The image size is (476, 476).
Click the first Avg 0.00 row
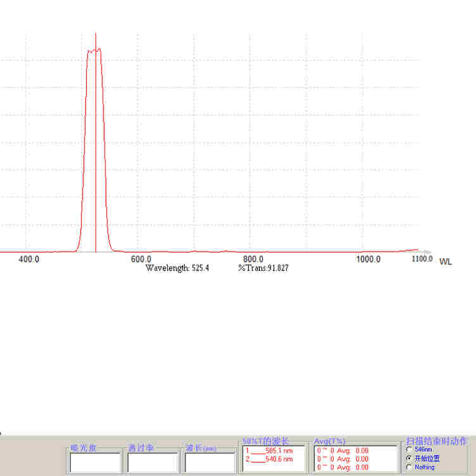pos(343,451)
